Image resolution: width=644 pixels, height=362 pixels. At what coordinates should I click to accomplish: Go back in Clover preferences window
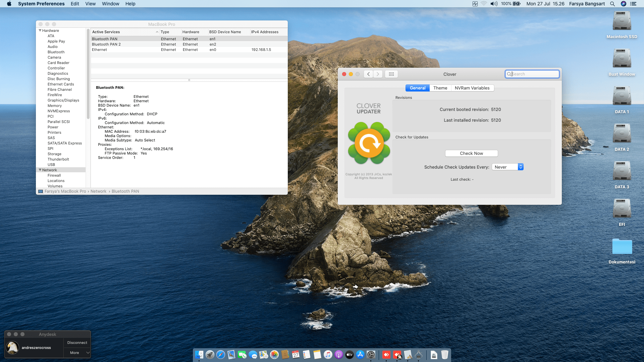[x=368, y=74]
